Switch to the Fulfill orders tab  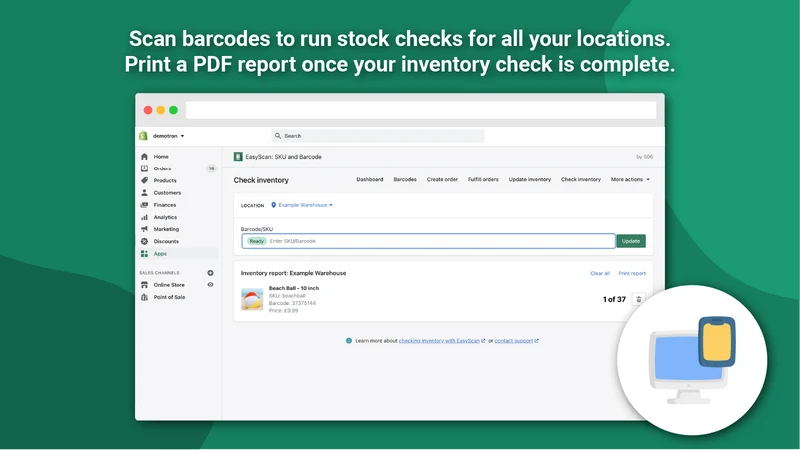click(483, 180)
